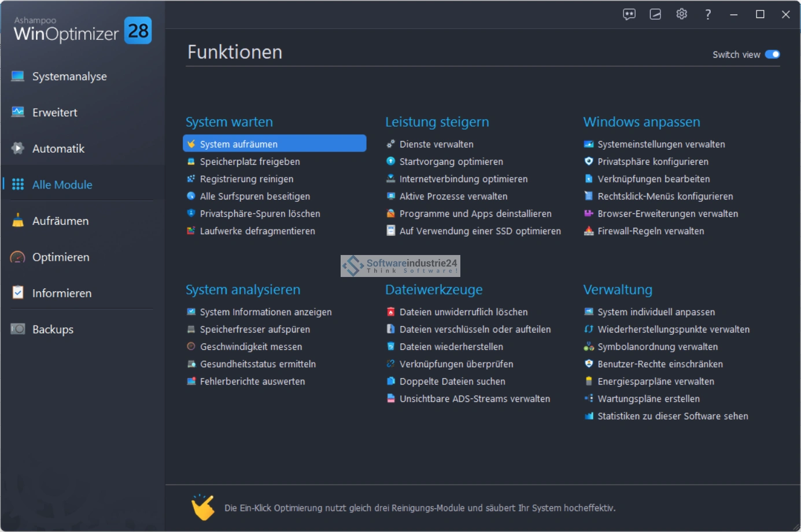
Task: Open Registrierung reinigen module
Action: pyautogui.click(x=246, y=179)
